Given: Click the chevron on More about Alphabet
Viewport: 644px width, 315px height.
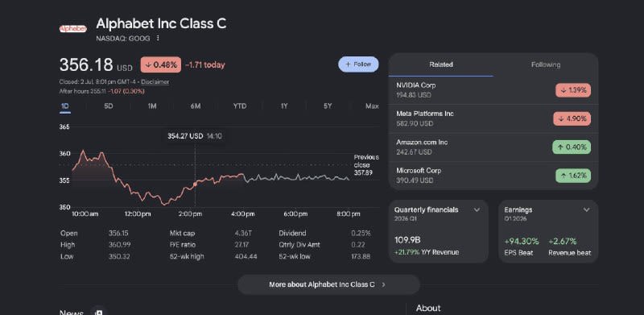Looking at the screenshot, I should click(x=384, y=284).
